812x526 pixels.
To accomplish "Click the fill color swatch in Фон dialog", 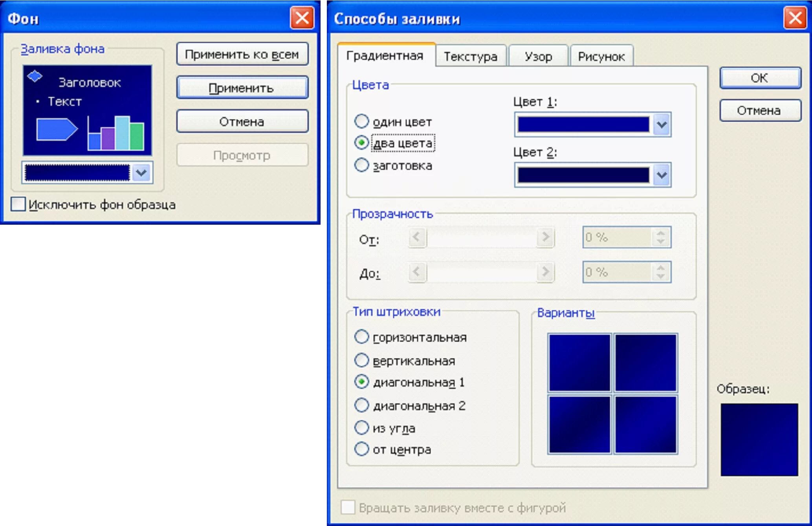I will point(77,172).
